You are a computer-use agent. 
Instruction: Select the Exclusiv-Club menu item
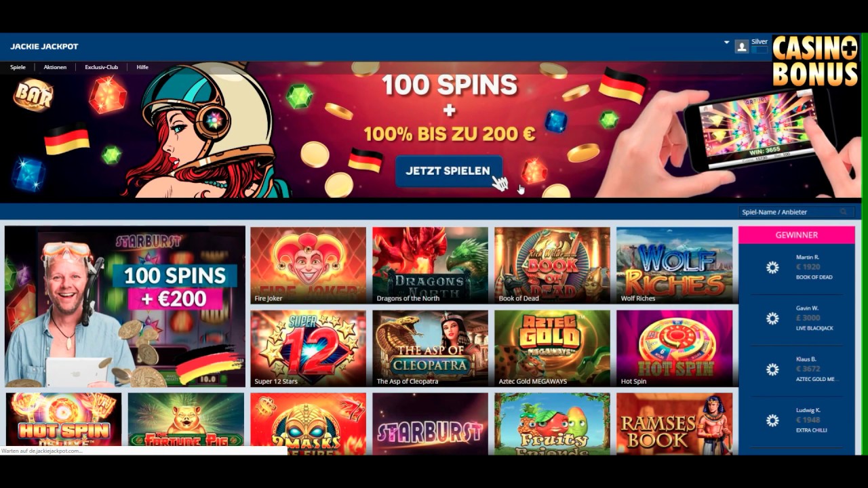pos(101,67)
